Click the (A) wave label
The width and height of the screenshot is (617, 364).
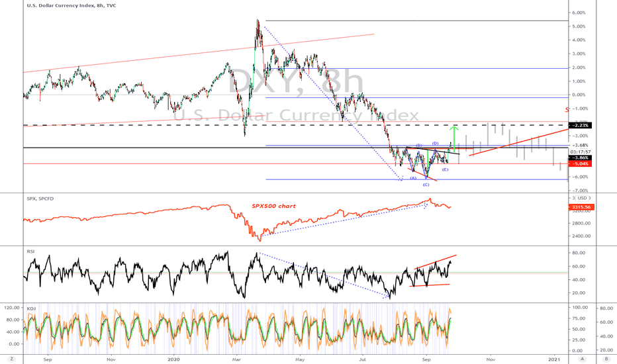coord(413,178)
